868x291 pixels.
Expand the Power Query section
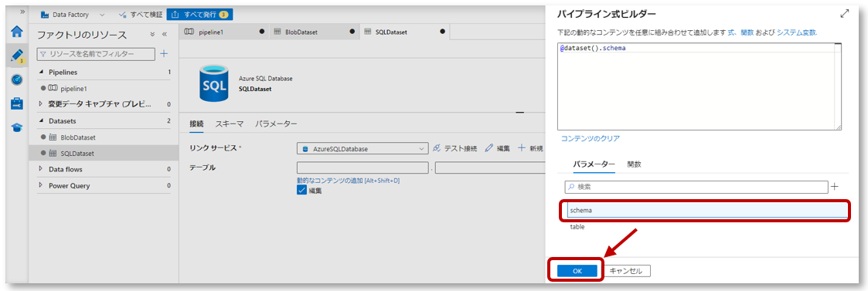click(x=41, y=186)
